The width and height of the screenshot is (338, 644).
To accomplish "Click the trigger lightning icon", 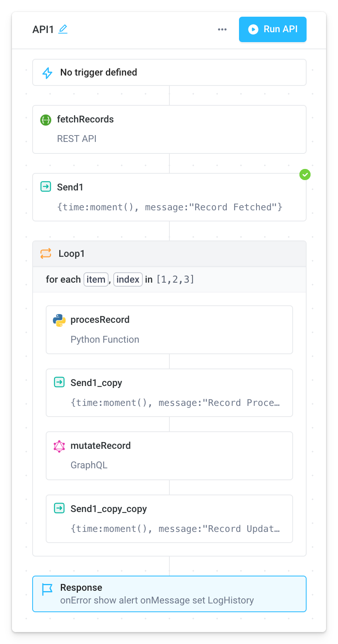I will 47,72.
